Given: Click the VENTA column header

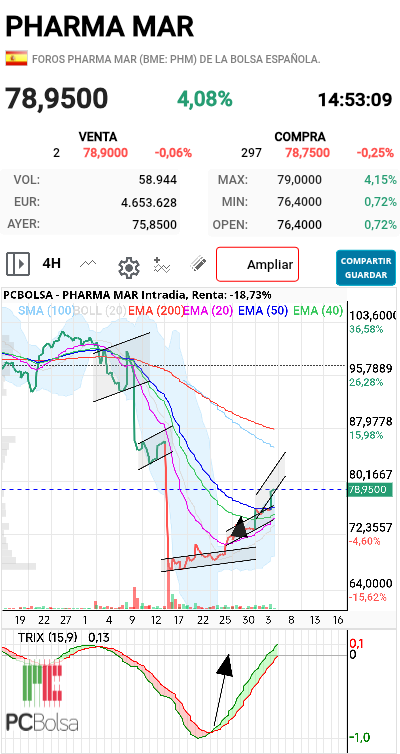Looking at the screenshot, I should [x=98, y=137].
